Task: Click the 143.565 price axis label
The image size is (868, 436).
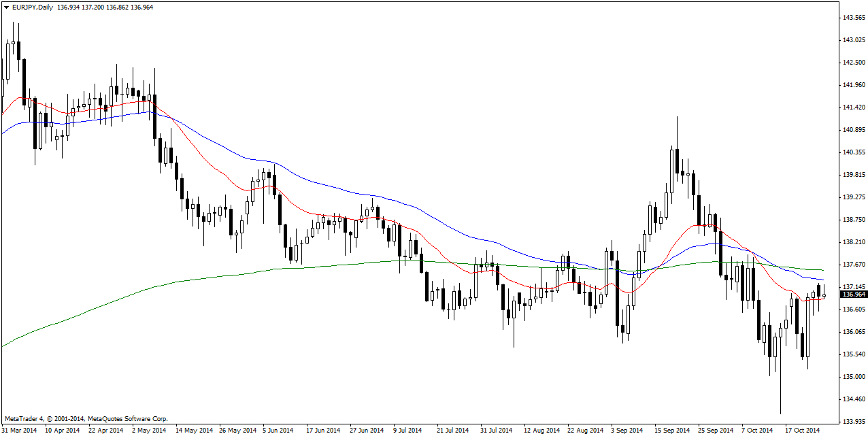Action: tap(853, 18)
